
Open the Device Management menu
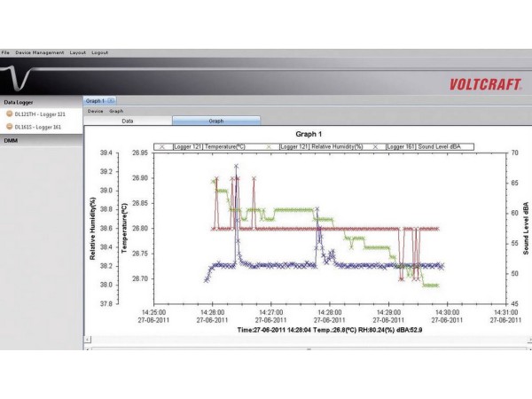(40, 52)
